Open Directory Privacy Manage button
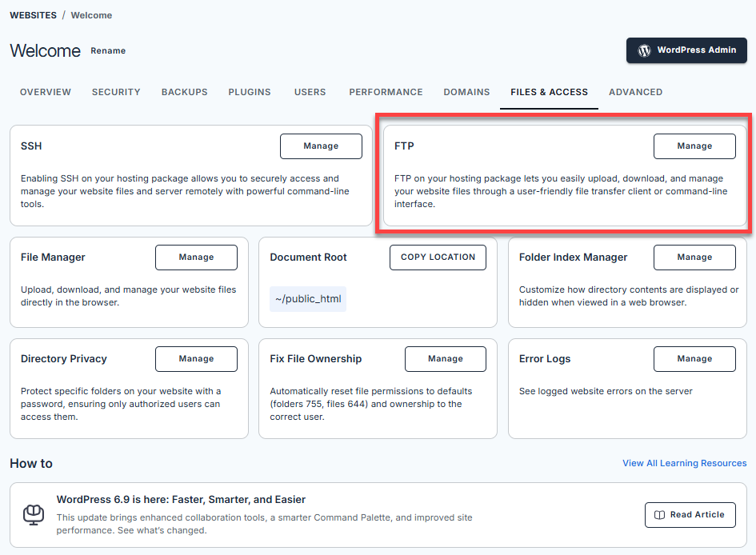Screen dimensions: 756x555 point(196,359)
